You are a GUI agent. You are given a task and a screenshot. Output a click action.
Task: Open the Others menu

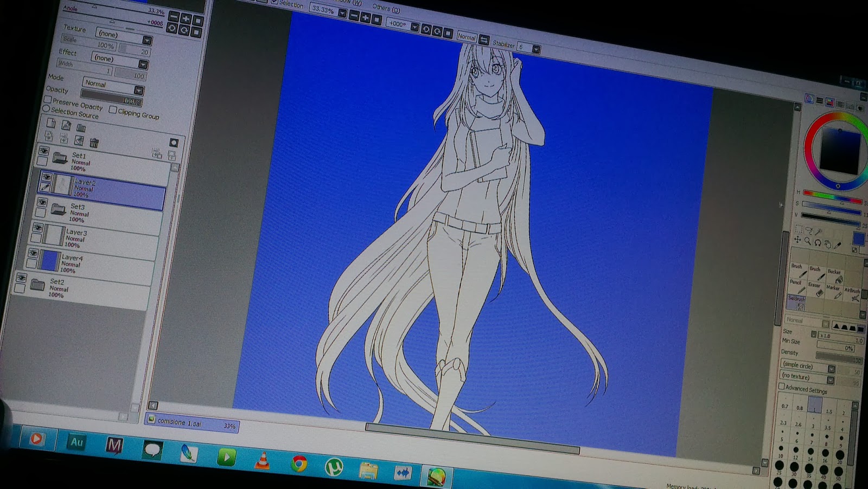tap(386, 8)
